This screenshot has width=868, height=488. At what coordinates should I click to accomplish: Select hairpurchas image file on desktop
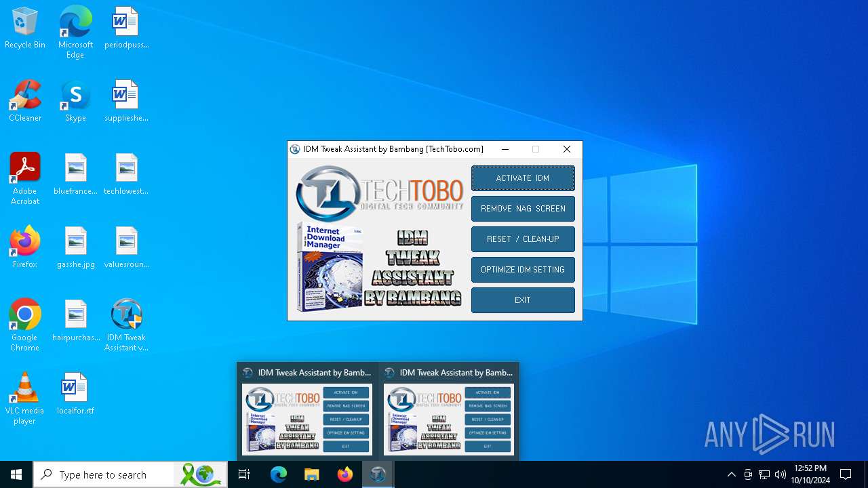(x=75, y=321)
